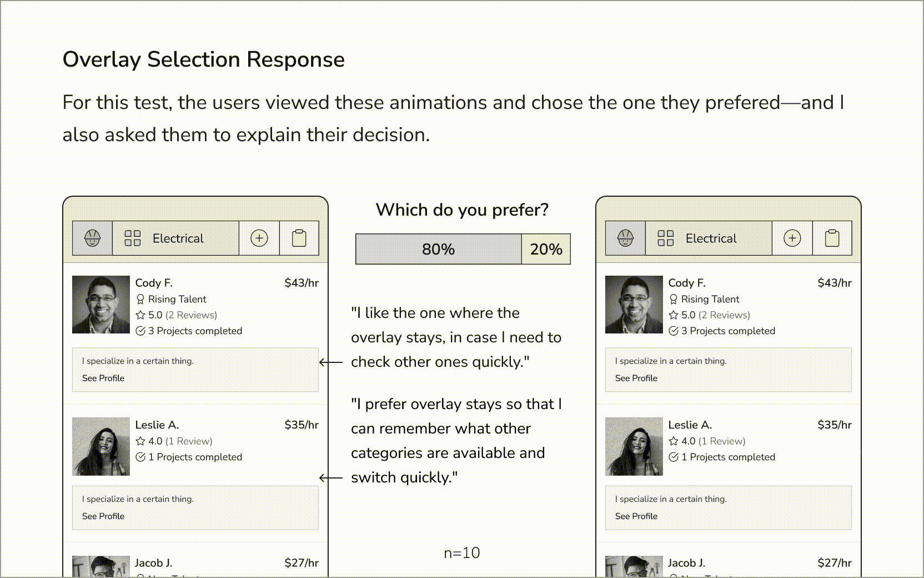Select Leslie A. name in left mockup

pos(157,425)
